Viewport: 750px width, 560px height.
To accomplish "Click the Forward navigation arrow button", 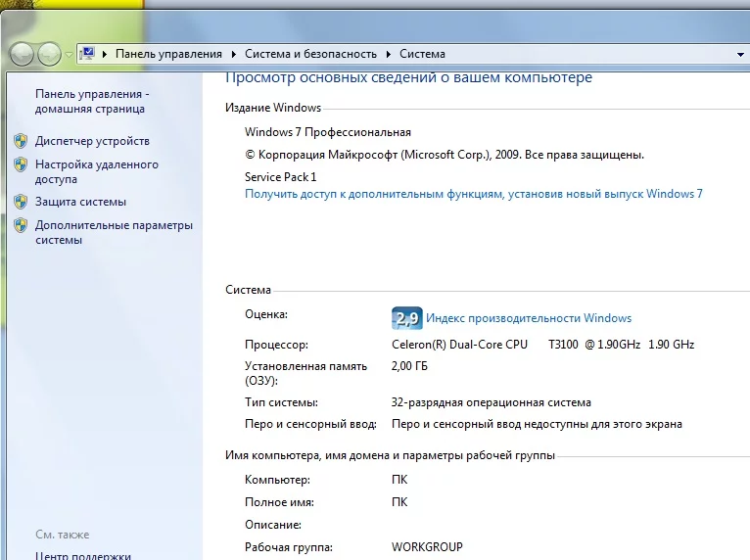I will coord(49,54).
